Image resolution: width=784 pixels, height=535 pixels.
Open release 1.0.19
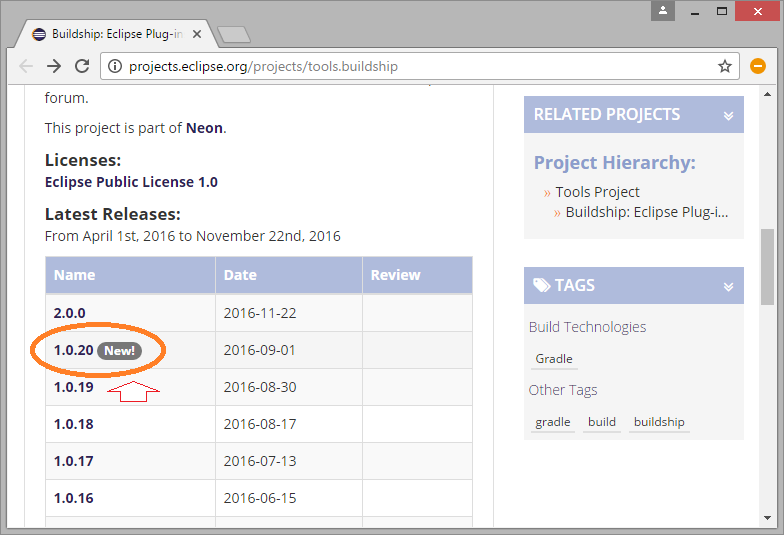[74, 387]
